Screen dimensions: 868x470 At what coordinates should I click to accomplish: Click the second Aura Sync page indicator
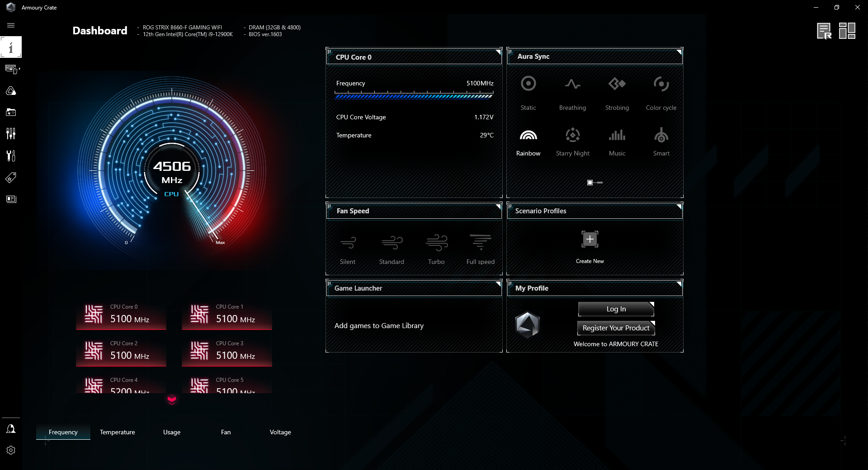coord(600,183)
